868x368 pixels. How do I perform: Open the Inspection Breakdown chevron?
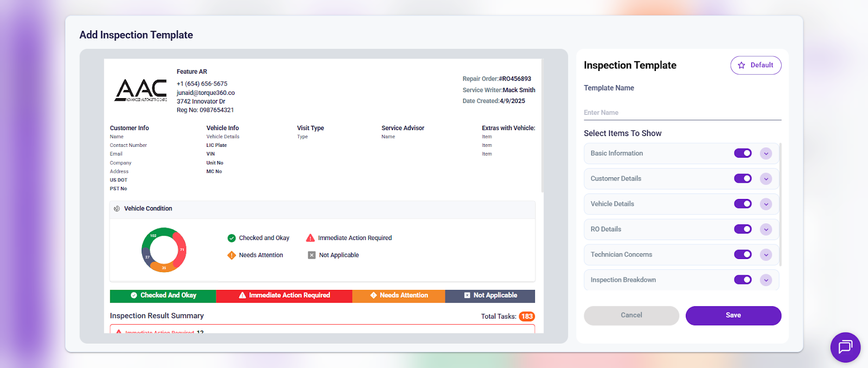click(766, 280)
